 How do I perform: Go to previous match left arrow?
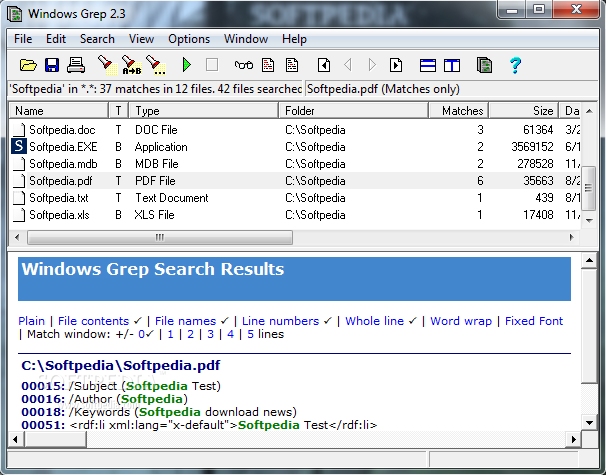(x=348, y=65)
